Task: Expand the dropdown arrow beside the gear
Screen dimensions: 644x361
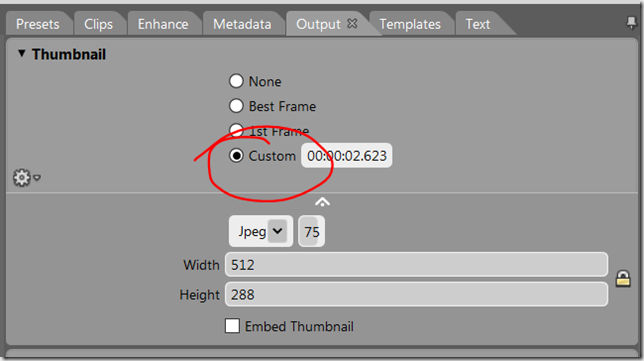Action: click(x=37, y=178)
